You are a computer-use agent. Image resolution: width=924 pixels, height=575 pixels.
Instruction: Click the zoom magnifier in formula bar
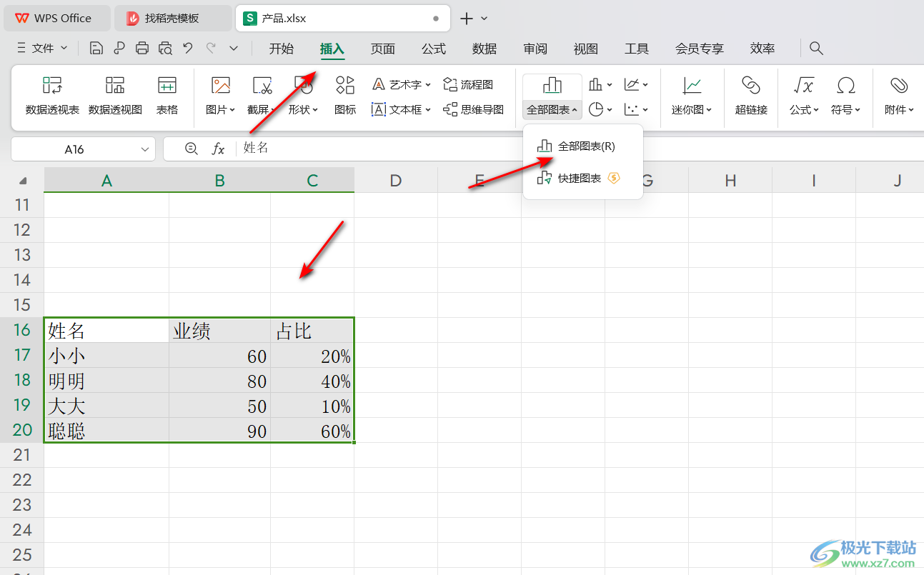(x=191, y=149)
